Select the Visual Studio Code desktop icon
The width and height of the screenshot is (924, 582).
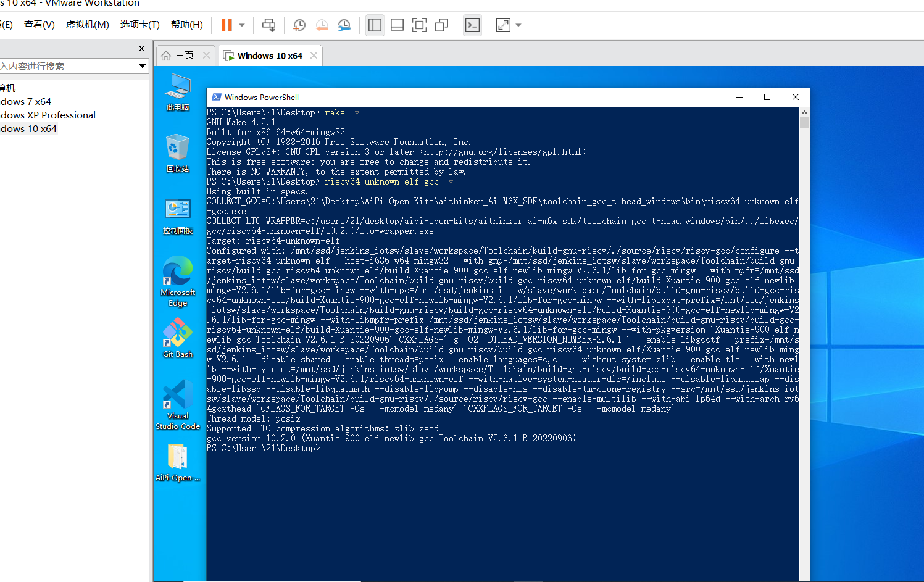pos(178,404)
